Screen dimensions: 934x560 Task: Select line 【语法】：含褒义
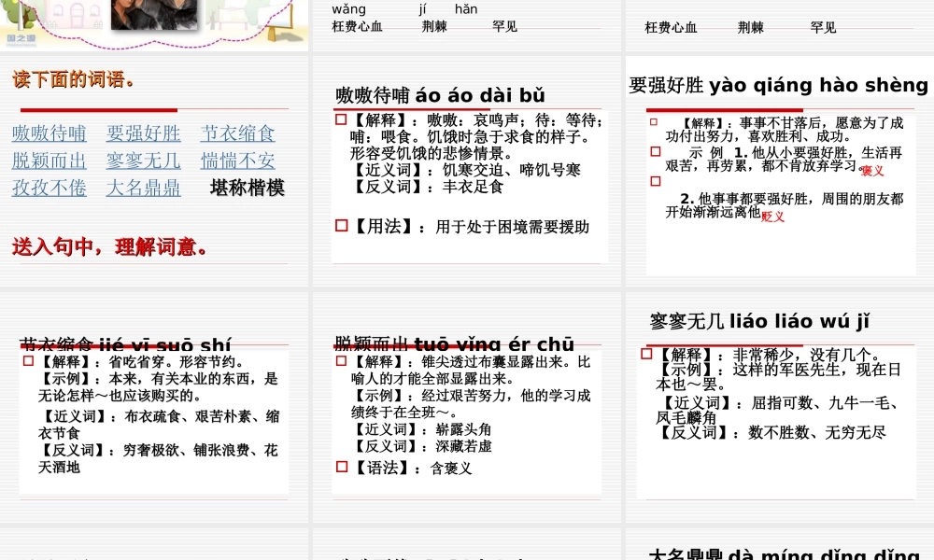coord(412,469)
